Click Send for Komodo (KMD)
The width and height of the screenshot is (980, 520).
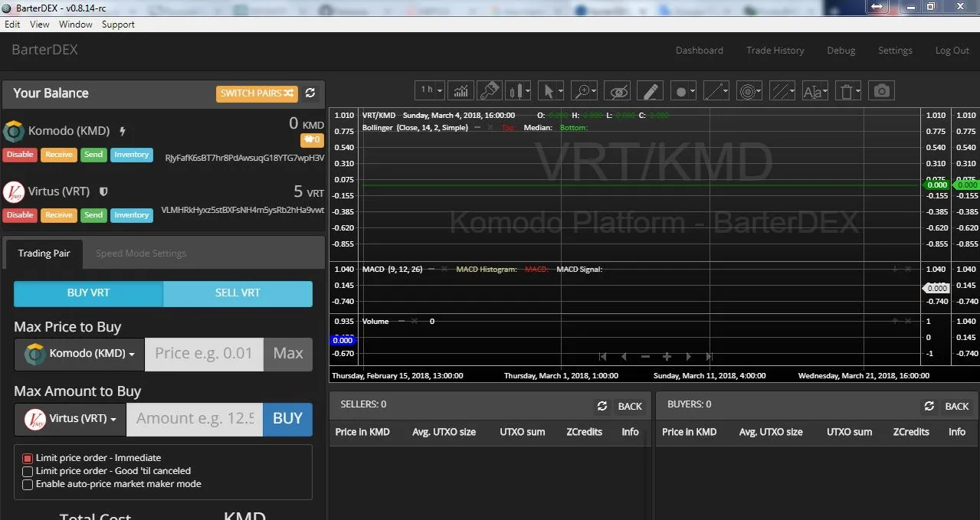tap(93, 155)
